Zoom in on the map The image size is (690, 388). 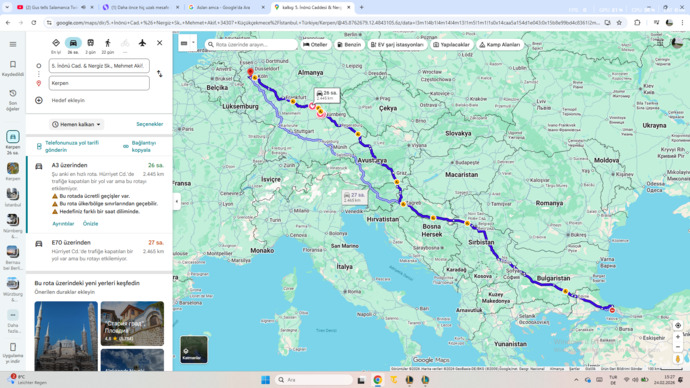(x=678, y=337)
